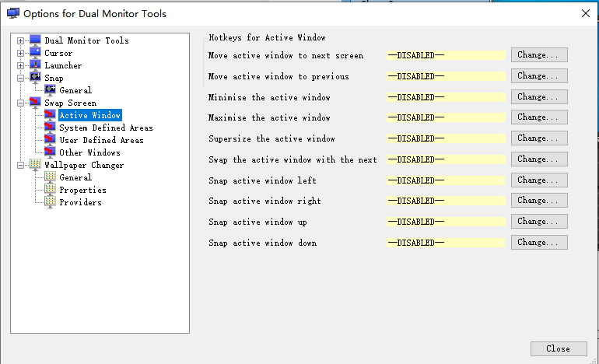Open Other Windows settings
Image resolution: width=599 pixels, height=364 pixels.
89,152
